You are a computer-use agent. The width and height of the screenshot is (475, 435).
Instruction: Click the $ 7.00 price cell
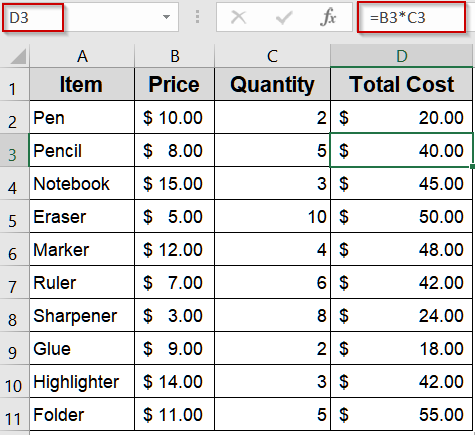[x=175, y=282]
